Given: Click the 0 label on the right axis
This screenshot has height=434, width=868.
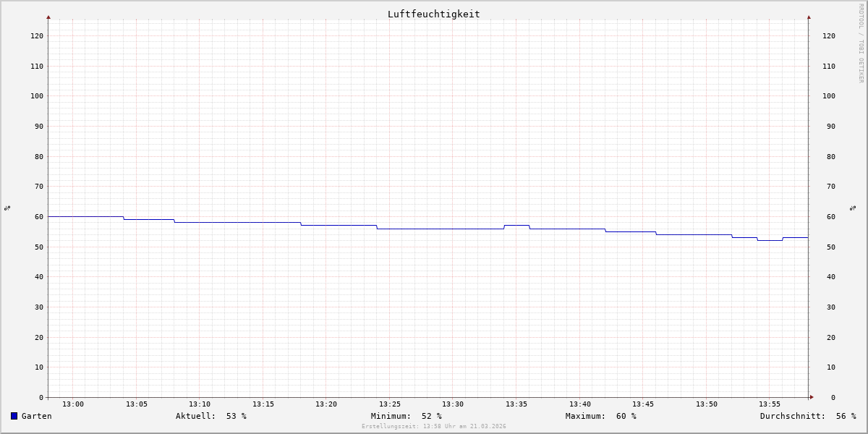Looking at the screenshot, I should (x=833, y=397).
